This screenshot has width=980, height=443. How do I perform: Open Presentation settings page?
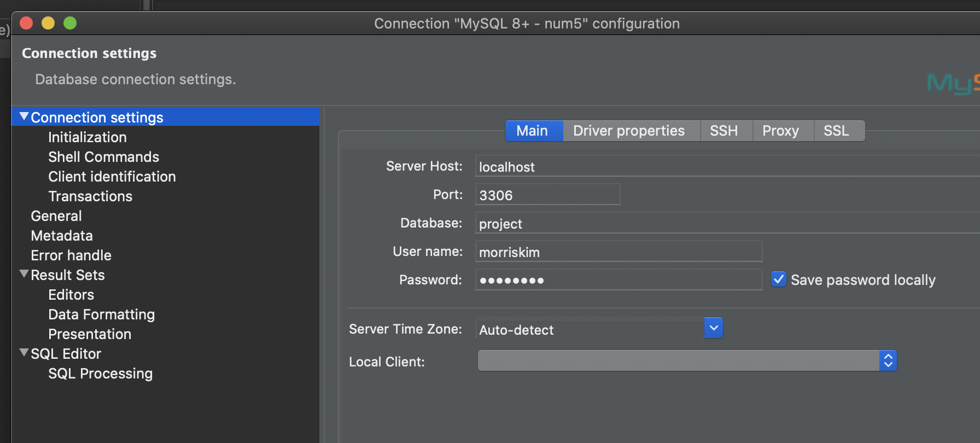pyautogui.click(x=90, y=334)
